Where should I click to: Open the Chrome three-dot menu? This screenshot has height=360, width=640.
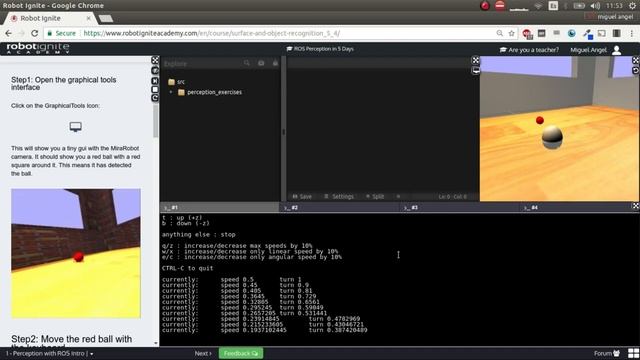[632, 33]
